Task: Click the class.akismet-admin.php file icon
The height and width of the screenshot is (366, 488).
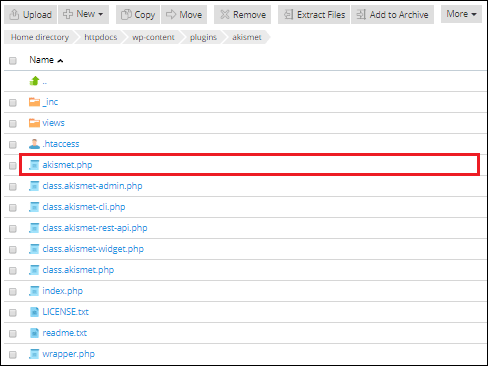Action: pyautogui.click(x=34, y=186)
